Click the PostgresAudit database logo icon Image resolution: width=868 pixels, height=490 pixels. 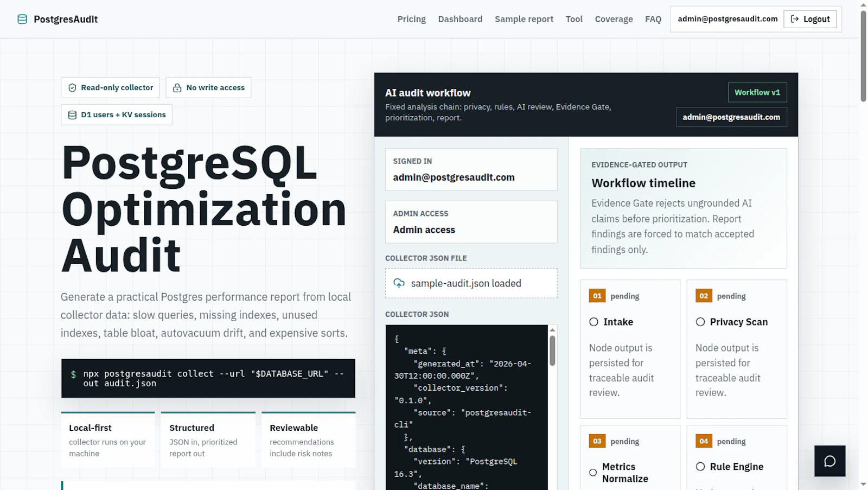point(22,19)
